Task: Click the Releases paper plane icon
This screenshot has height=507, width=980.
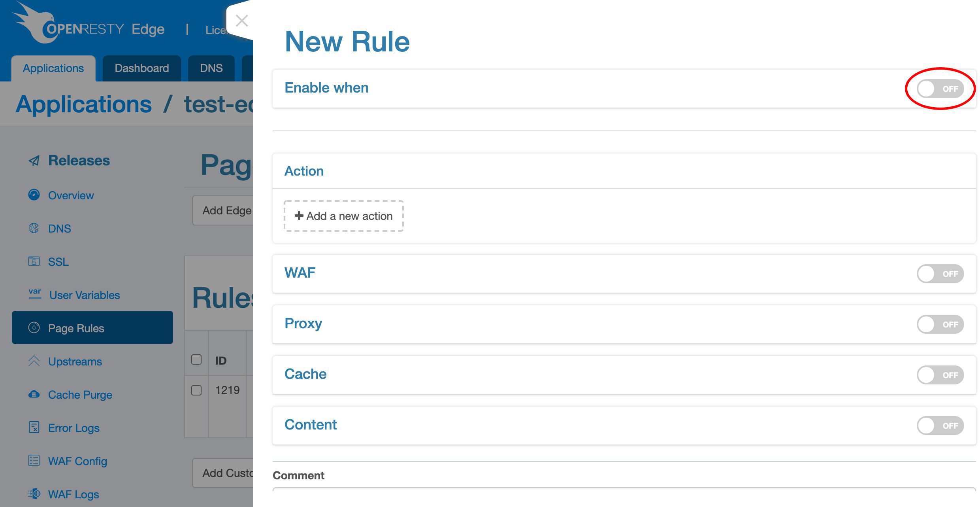Action: [x=34, y=161]
